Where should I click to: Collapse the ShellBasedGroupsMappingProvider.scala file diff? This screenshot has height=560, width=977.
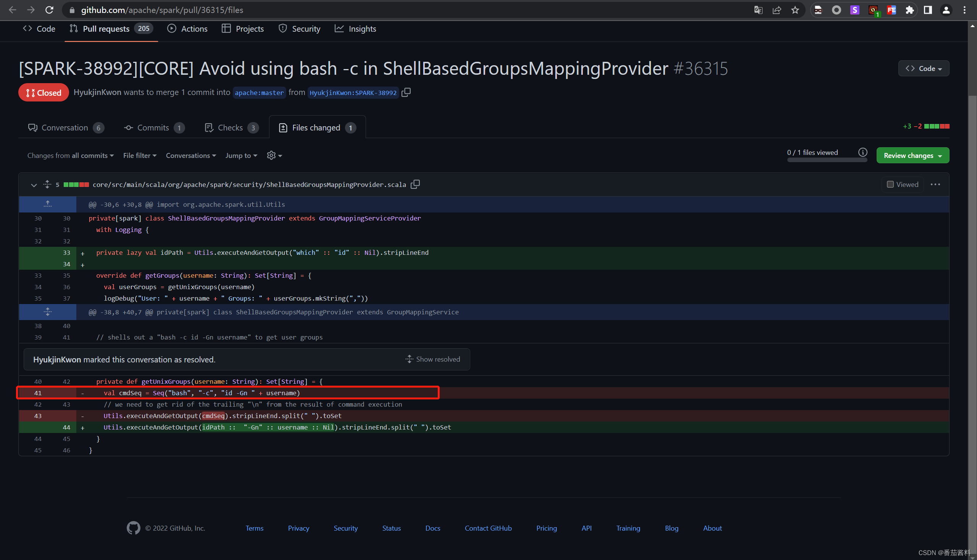pos(34,185)
